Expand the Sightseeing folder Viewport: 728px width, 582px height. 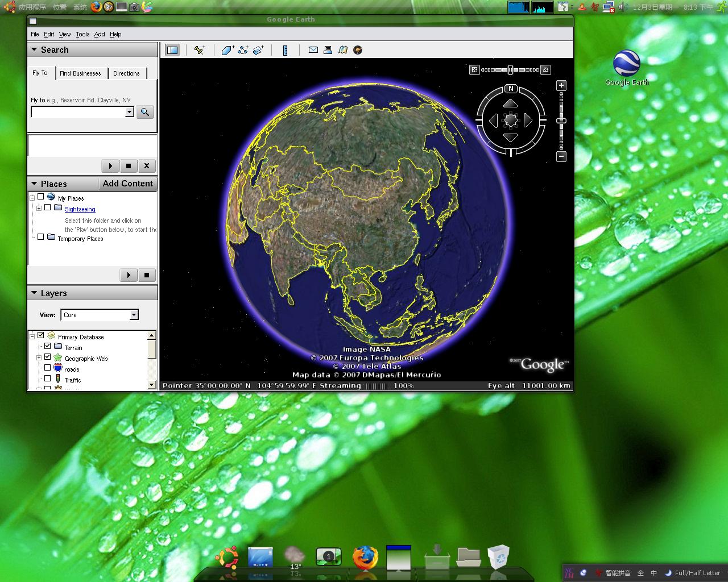(x=39, y=208)
